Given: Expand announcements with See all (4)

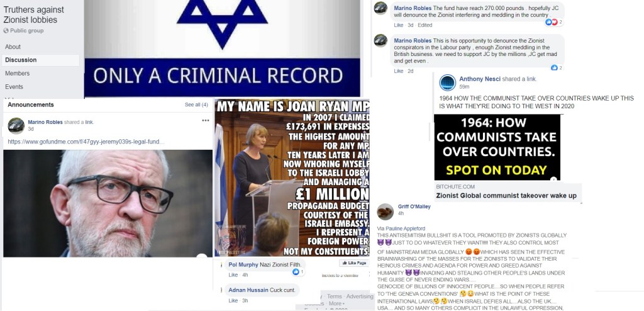Looking at the screenshot, I should (x=196, y=105).
